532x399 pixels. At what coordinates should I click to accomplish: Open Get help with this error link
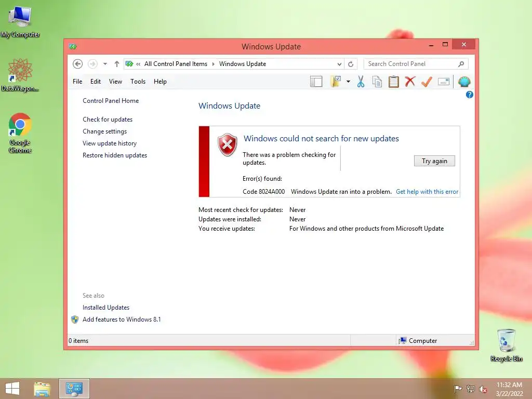[x=427, y=192]
